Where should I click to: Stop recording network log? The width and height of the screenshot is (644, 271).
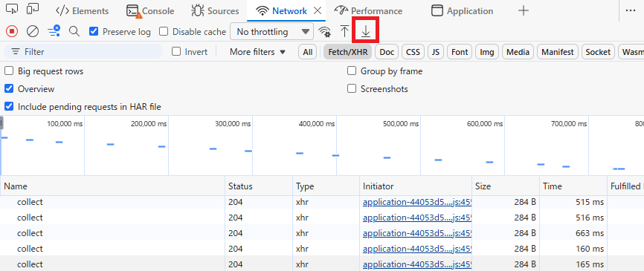pos(12,31)
